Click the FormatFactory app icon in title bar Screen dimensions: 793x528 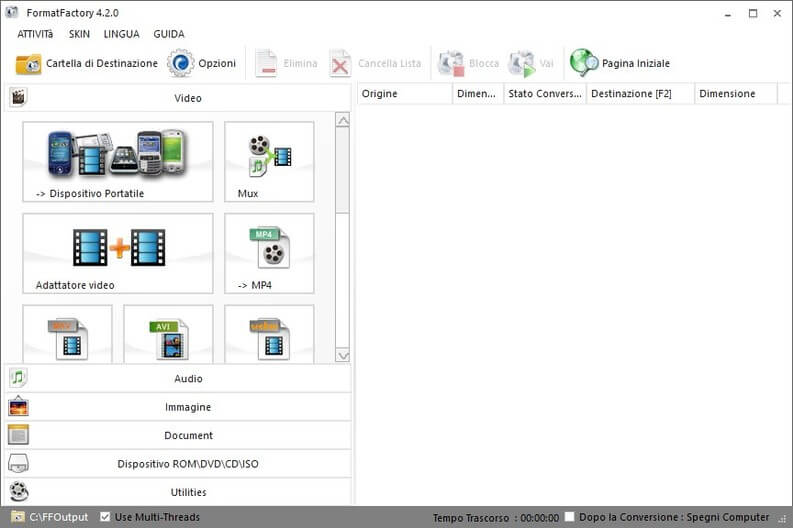coord(12,13)
